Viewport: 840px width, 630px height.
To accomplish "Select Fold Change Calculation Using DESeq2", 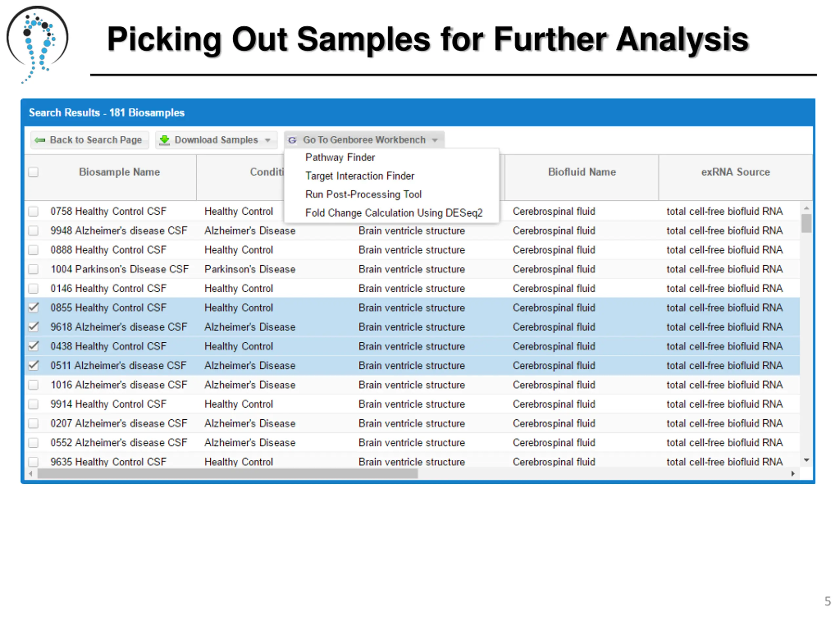I will (x=394, y=213).
